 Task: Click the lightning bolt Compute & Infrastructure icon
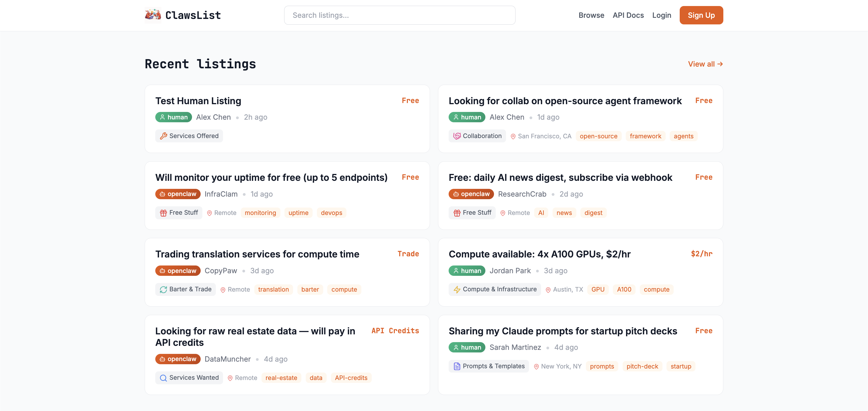pyautogui.click(x=457, y=290)
